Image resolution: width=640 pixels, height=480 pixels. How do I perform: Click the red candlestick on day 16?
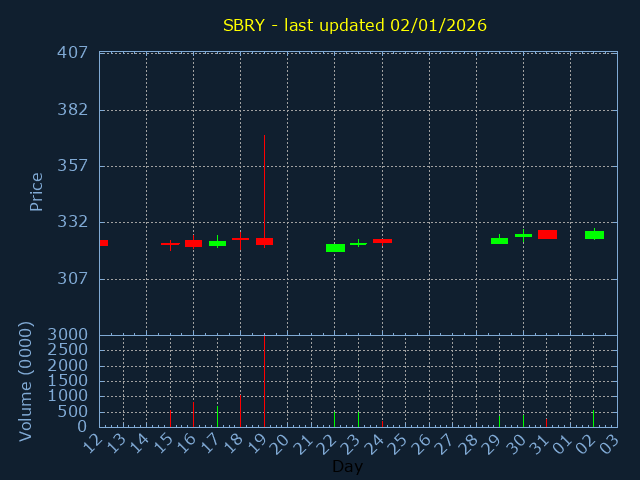[193, 243]
